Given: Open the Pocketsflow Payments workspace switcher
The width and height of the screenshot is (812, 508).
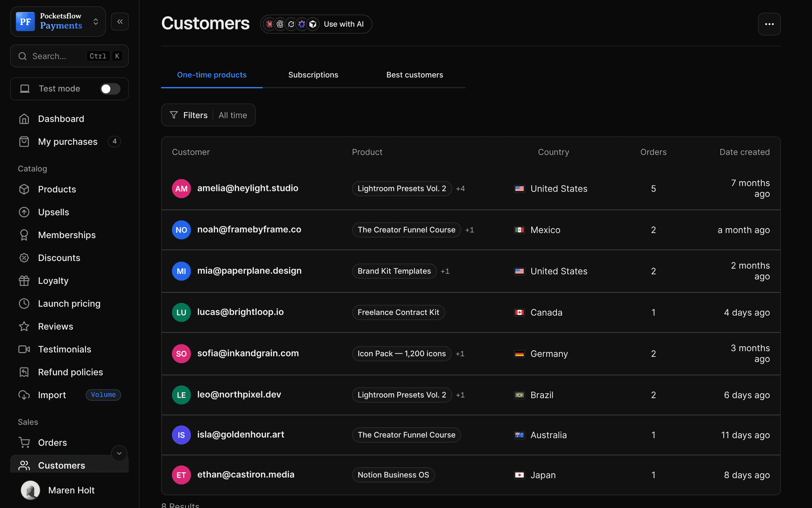Looking at the screenshot, I should pos(58,21).
